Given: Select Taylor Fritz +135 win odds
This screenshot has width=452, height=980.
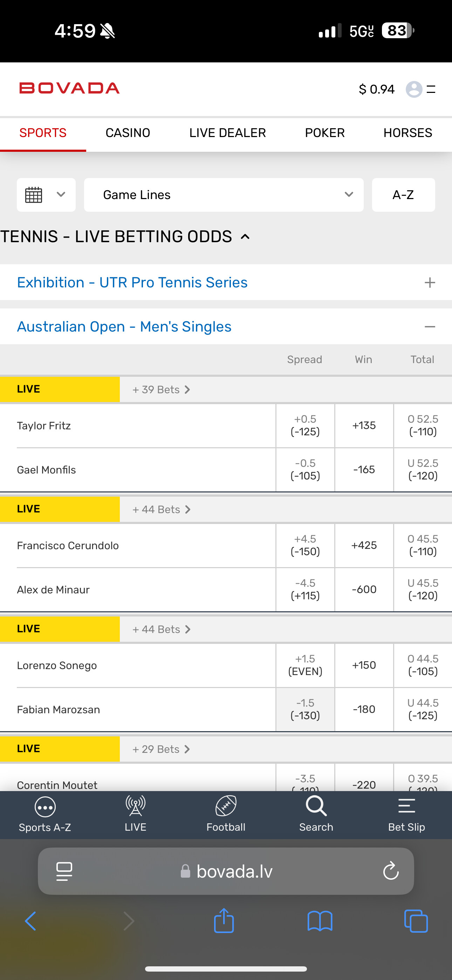Looking at the screenshot, I should [364, 426].
